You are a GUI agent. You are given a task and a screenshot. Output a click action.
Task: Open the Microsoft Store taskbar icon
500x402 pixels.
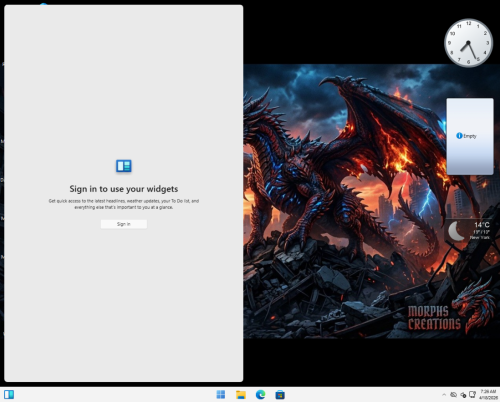[x=280, y=395]
